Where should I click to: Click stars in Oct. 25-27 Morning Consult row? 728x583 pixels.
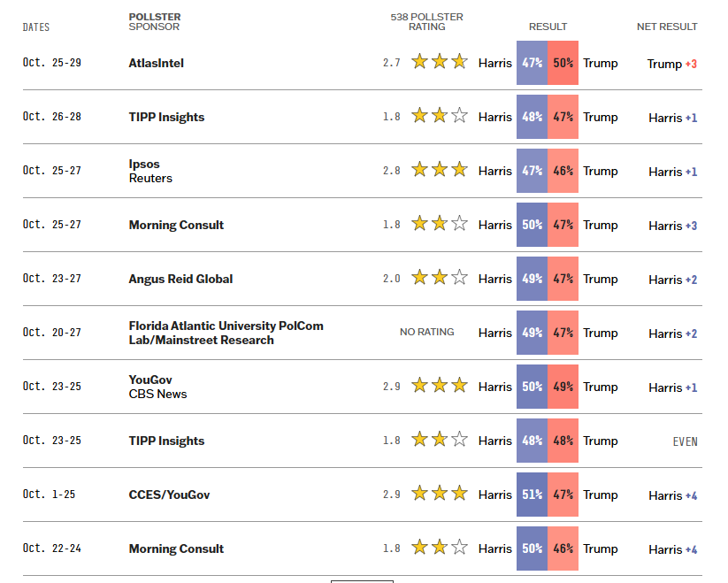pos(439,224)
